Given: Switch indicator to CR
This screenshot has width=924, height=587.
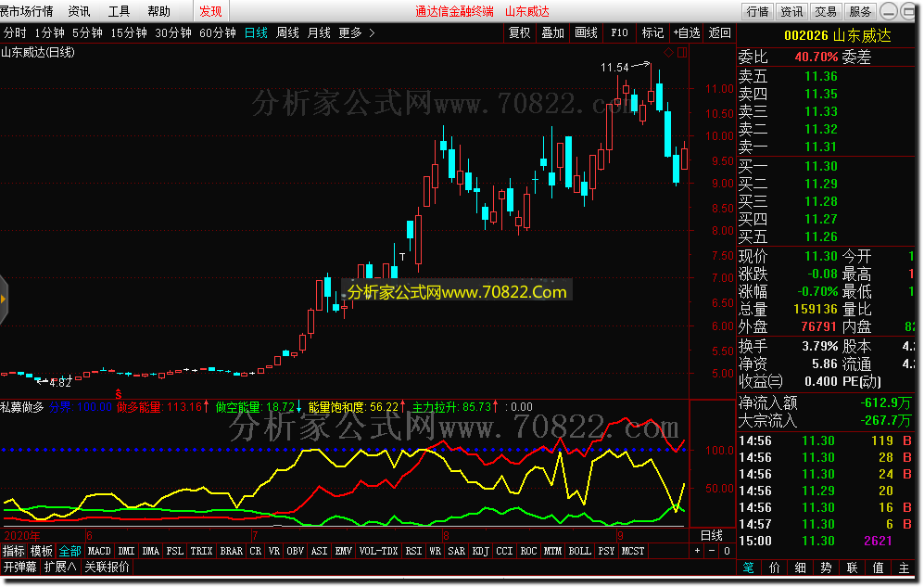Looking at the screenshot, I should click(255, 551).
